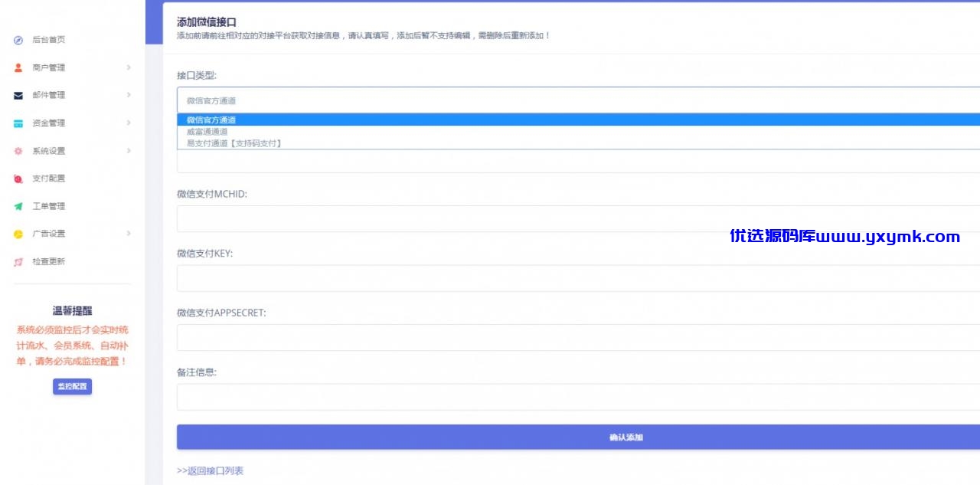Click the red monitoring reminder paragraph
The height and width of the screenshot is (485, 980).
72,346
